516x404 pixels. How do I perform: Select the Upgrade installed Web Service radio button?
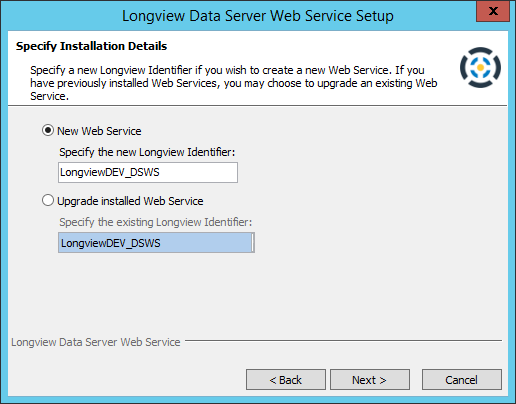pos(48,200)
